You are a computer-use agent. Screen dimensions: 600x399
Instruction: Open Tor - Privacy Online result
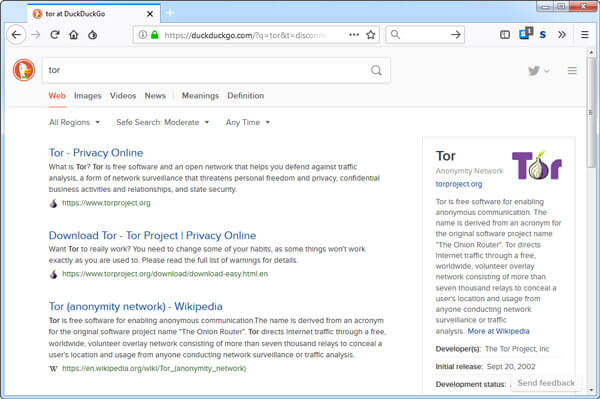[96, 153]
